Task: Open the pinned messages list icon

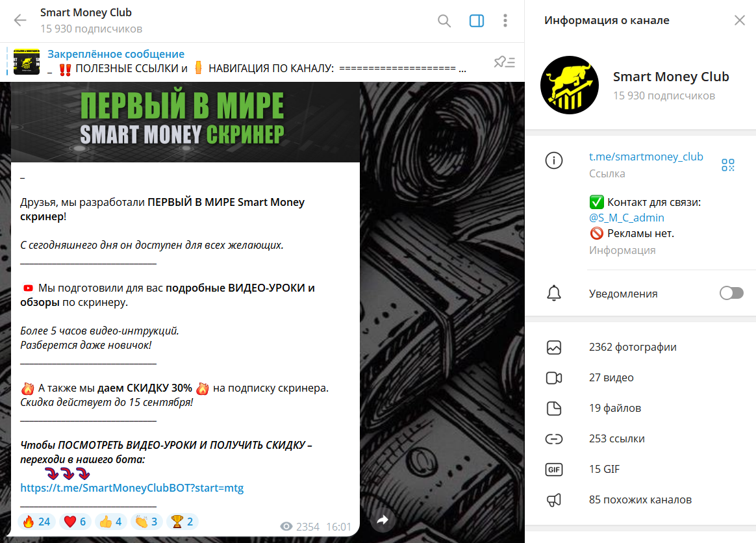Action: click(504, 62)
